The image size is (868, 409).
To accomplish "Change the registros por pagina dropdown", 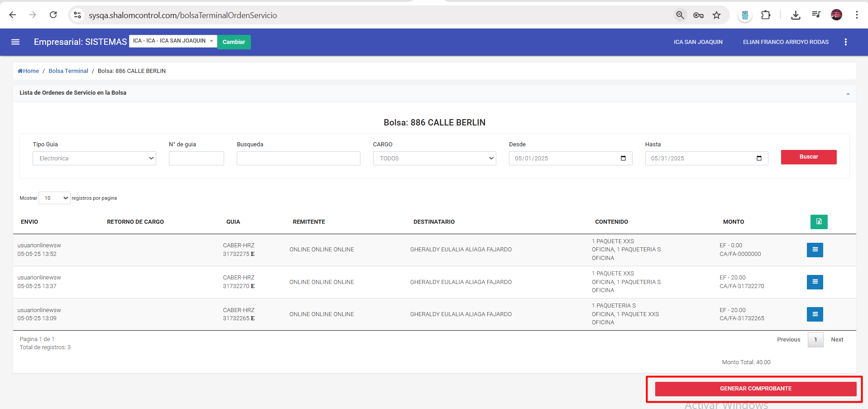I will [54, 198].
